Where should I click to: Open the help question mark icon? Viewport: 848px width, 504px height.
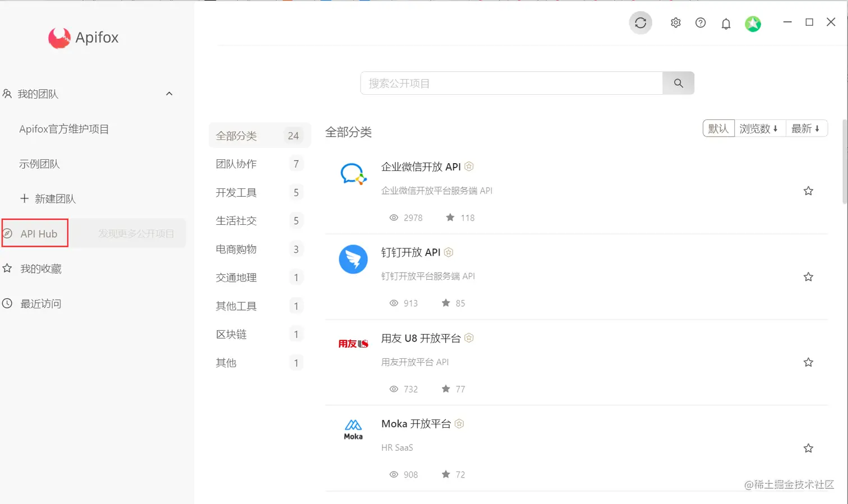(x=700, y=22)
